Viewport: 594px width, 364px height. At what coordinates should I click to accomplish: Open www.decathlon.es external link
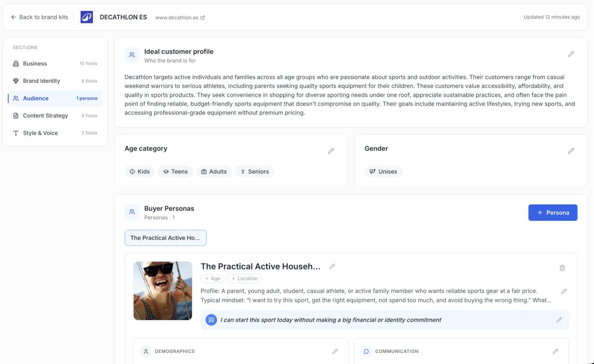180,17
